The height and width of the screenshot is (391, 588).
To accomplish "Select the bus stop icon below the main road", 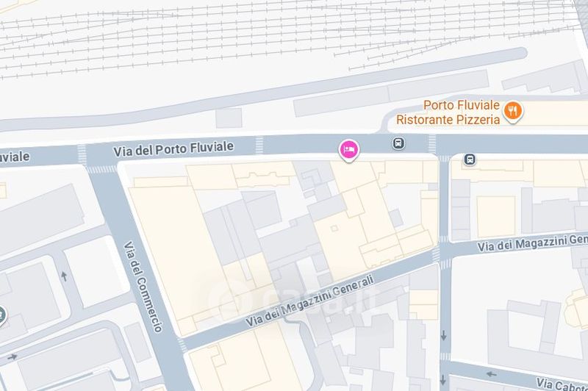I will pyautogui.click(x=469, y=159).
